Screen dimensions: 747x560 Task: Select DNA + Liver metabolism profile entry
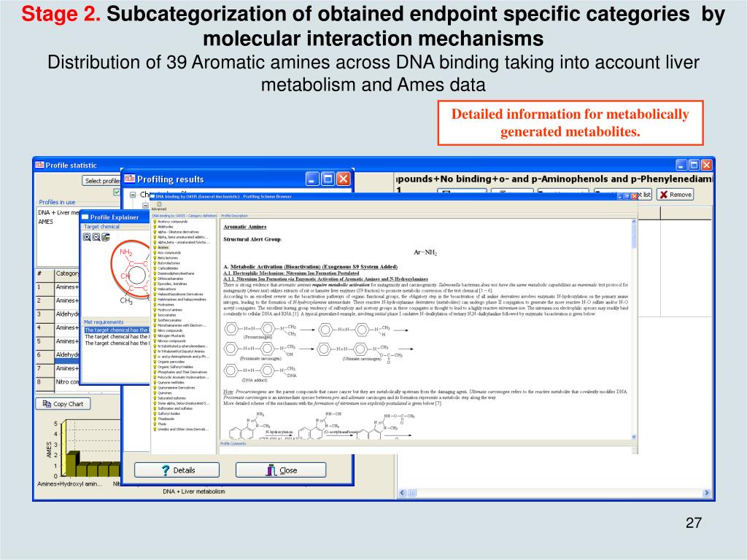click(x=58, y=212)
